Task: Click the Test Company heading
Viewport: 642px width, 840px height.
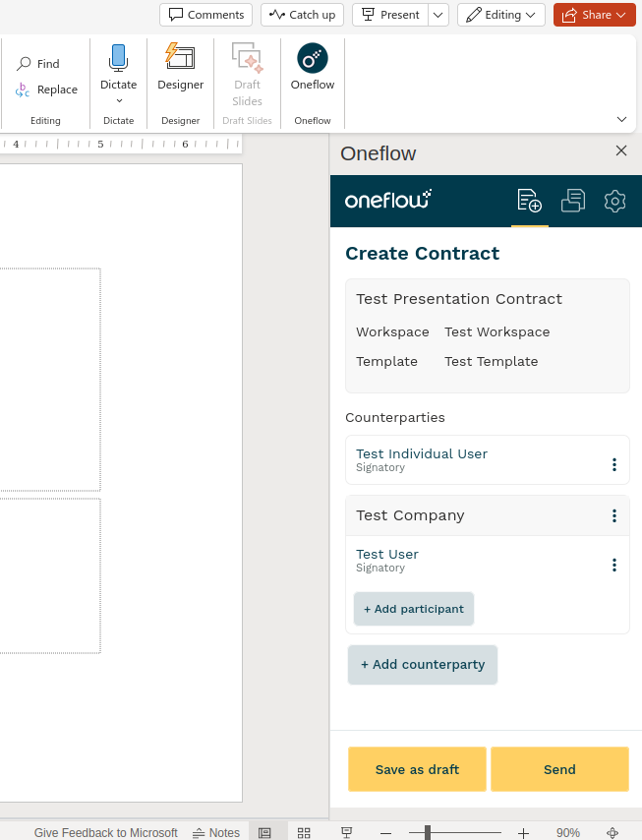Action: point(410,515)
